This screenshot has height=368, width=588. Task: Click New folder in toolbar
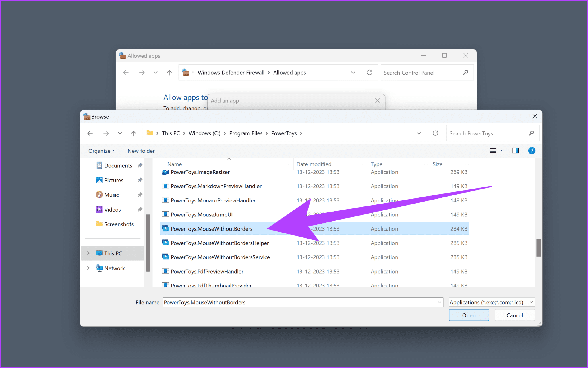(x=141, y=151)
